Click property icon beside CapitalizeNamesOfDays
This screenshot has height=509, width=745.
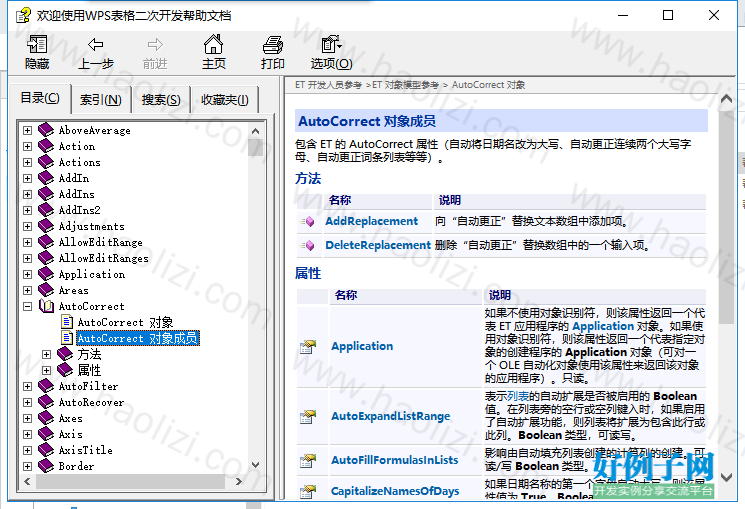(308, 491)
